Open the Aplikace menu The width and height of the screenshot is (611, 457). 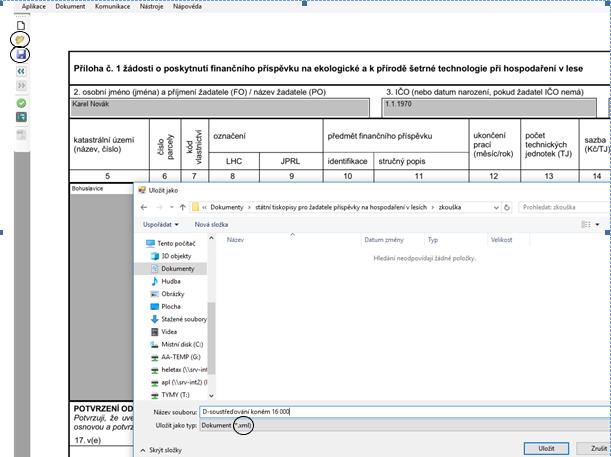point(34,7)
